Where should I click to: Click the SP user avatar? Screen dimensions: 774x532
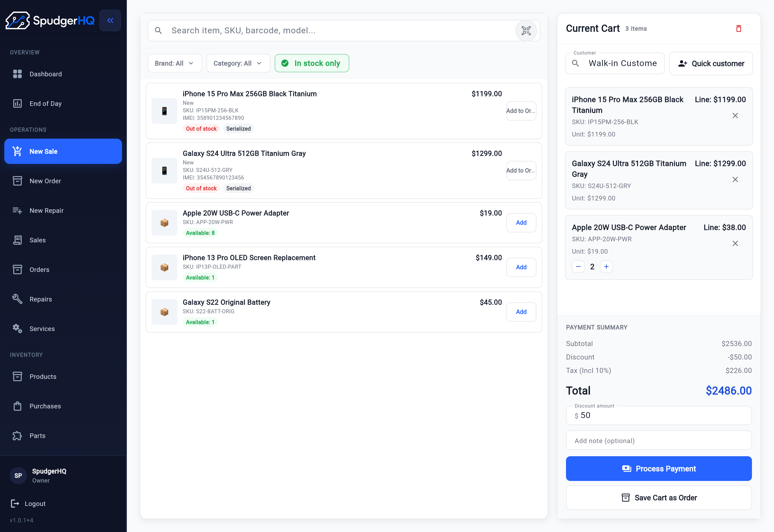tap(18, 476)
